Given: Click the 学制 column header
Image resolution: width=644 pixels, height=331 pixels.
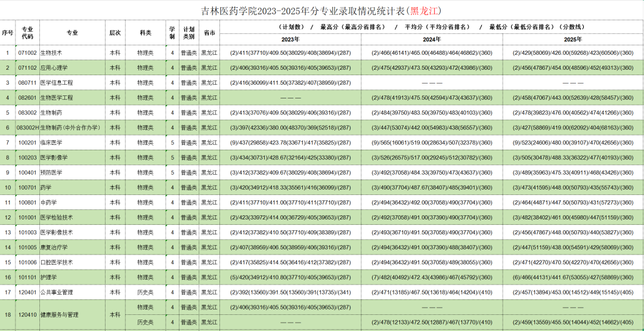Looking at the screenshot, I should pyautogui.click(x=172, y=33).
